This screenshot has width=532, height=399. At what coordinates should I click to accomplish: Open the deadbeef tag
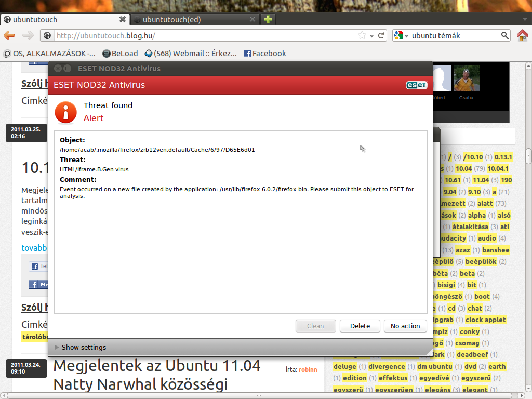click(472, 354)
